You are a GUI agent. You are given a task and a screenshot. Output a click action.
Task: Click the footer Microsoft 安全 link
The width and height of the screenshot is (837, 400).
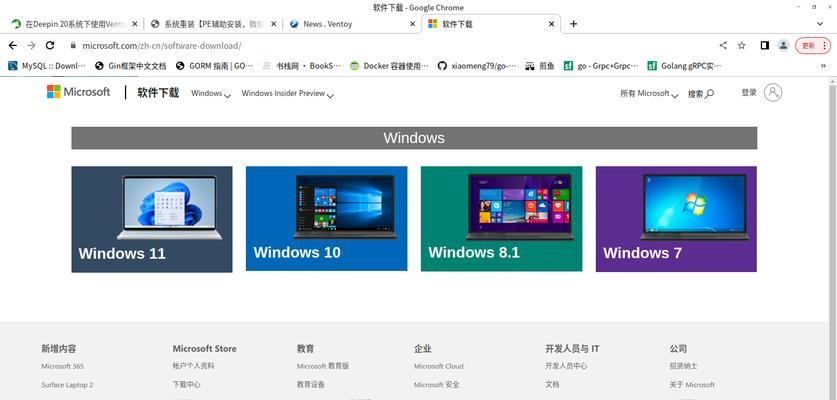(x=437, y=385)
